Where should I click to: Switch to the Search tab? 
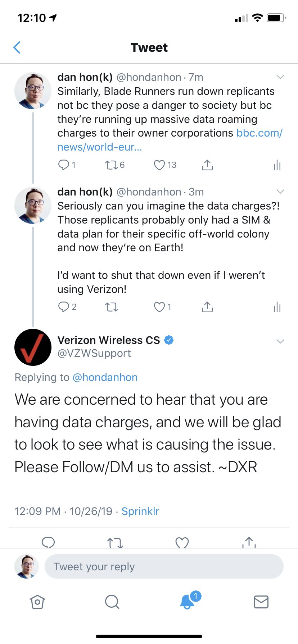tap(112, 602)
